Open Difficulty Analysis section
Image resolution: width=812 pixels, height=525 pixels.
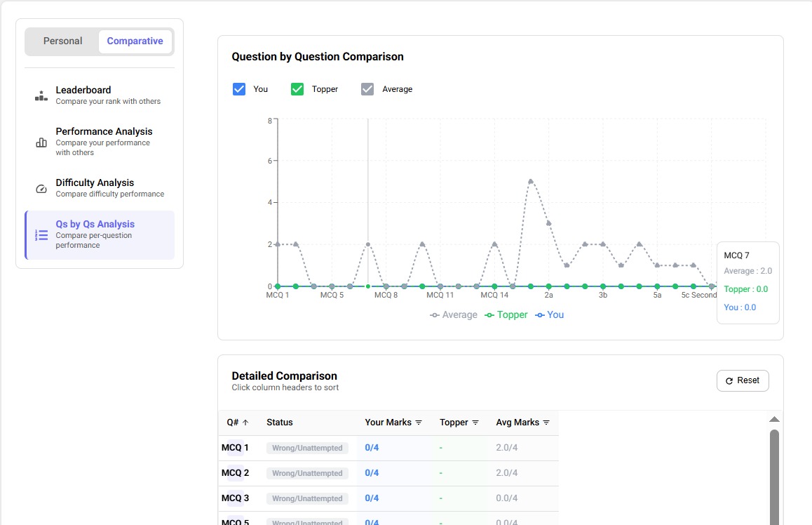[100, 188]
